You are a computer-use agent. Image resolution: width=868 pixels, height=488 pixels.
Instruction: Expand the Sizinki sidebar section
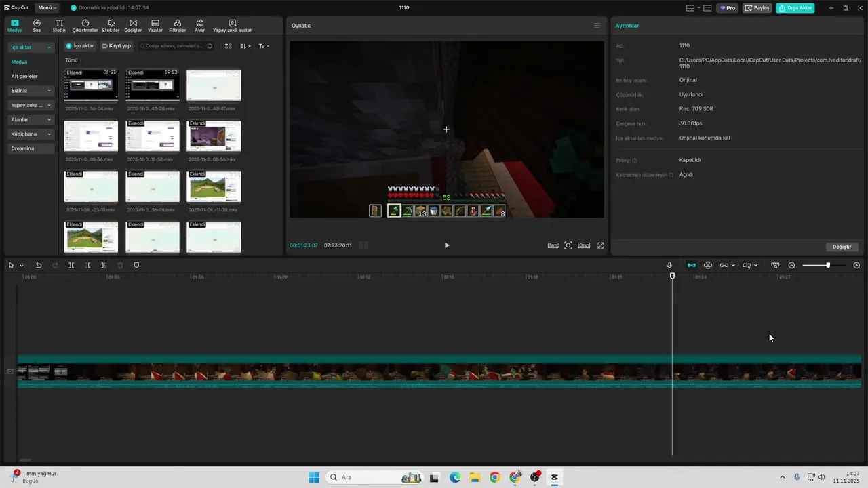(x=49, y=91)
